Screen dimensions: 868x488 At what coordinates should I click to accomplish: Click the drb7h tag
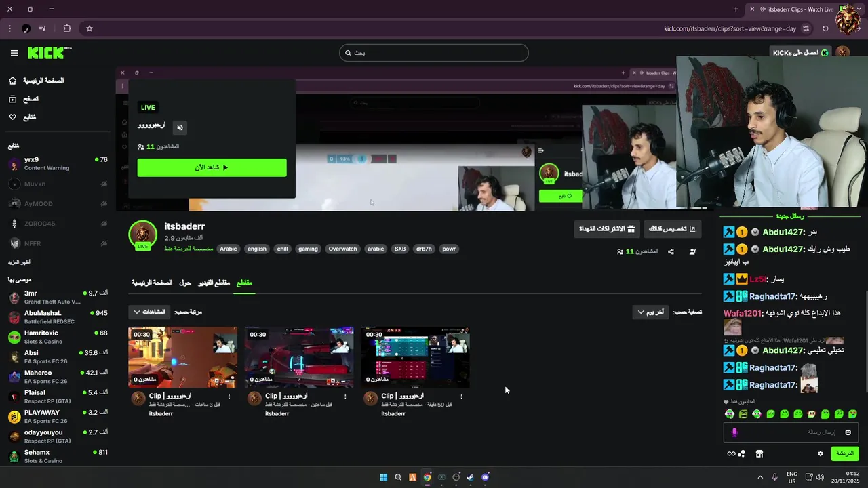pos(424,249)
